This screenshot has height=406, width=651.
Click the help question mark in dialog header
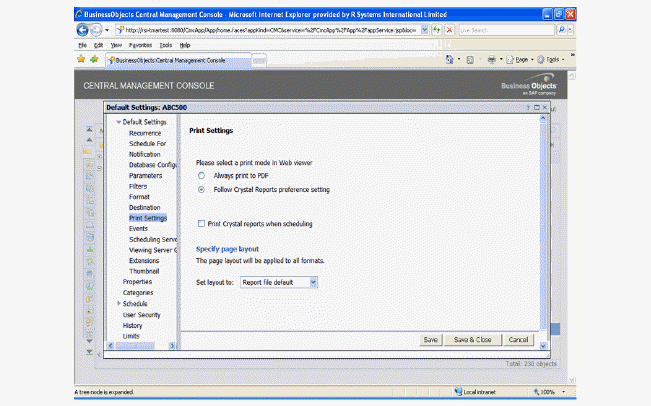(528, 106)
